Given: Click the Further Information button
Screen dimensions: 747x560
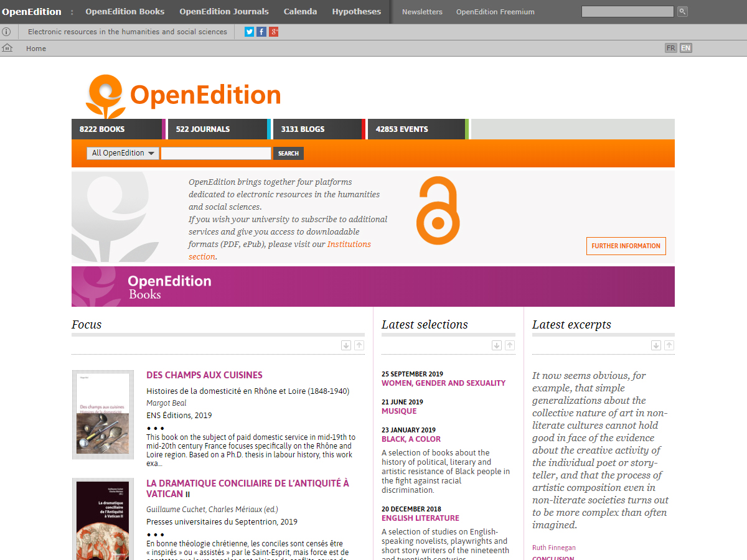Looking at the screenshot, I should point(626,246).
